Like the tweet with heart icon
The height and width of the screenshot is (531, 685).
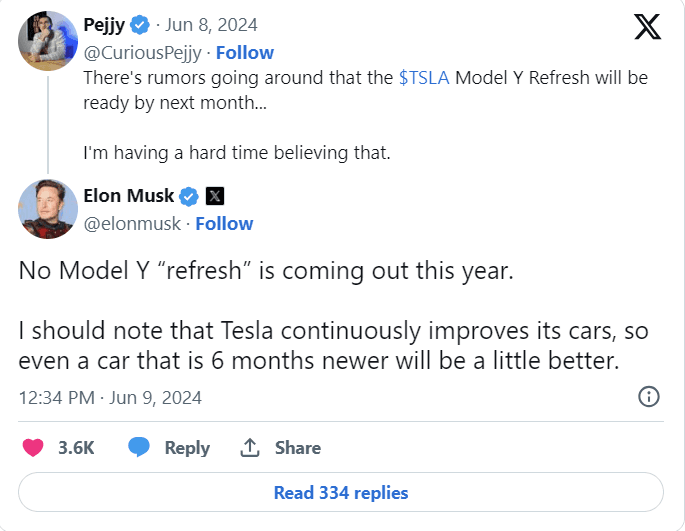coord(34,447)
